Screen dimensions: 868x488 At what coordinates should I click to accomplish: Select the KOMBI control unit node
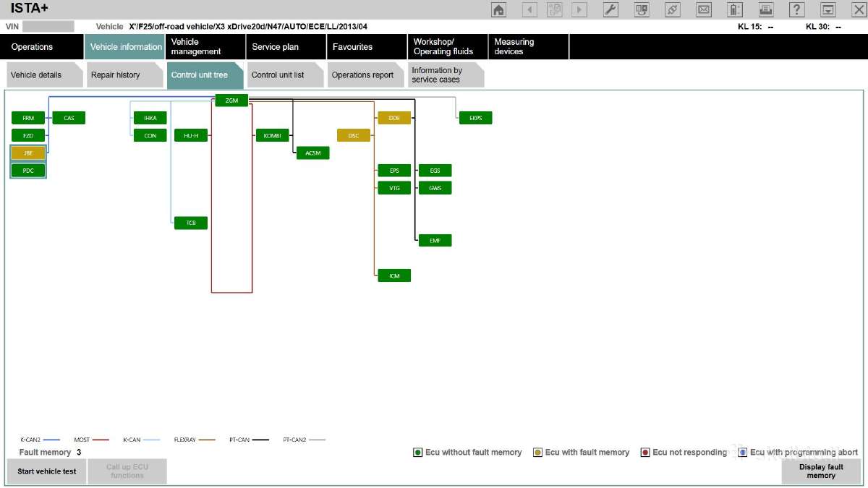(272, 135)
